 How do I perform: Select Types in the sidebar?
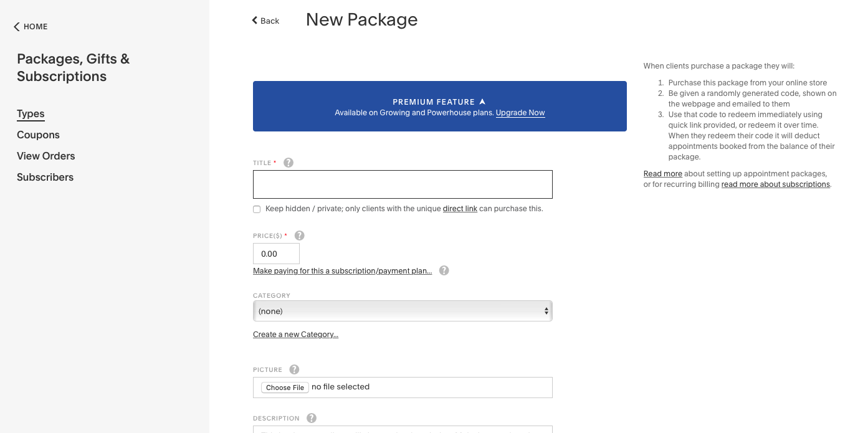click(31, 113)
